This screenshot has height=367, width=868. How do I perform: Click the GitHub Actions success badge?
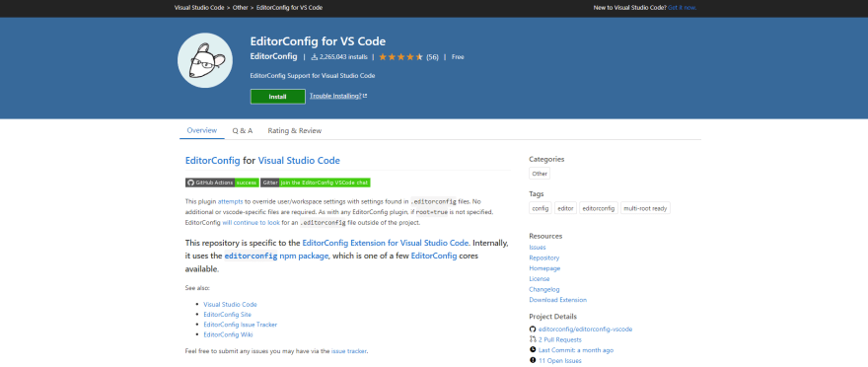coord(222,183)
